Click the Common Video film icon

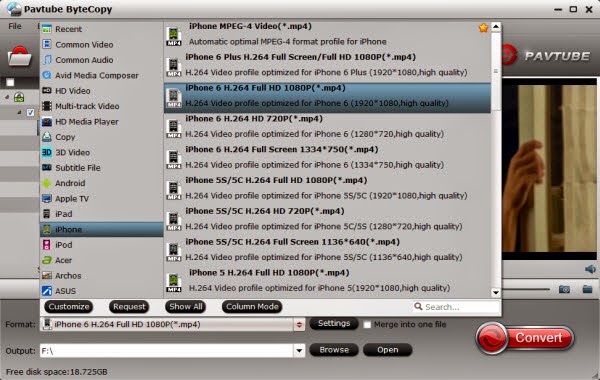click(x=47, y=44)
